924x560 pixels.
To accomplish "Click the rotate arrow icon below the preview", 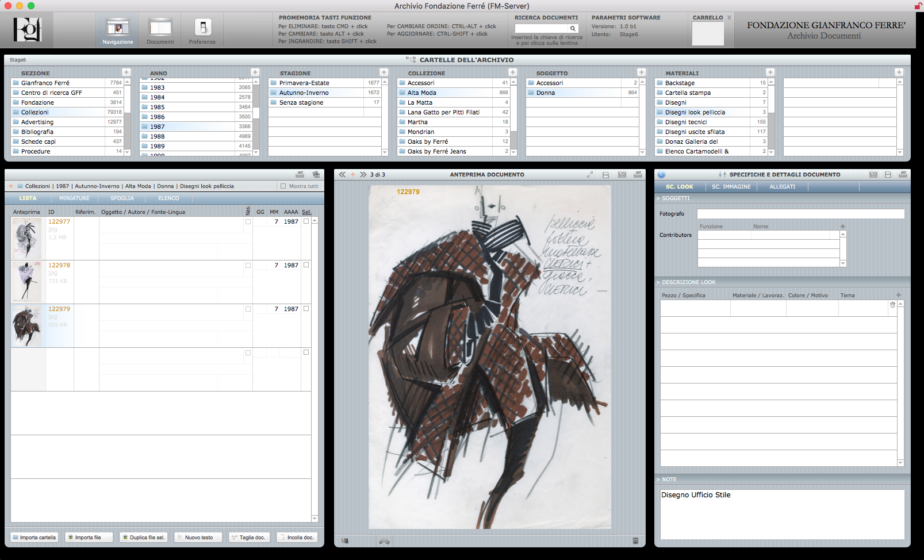I will 384,540.
